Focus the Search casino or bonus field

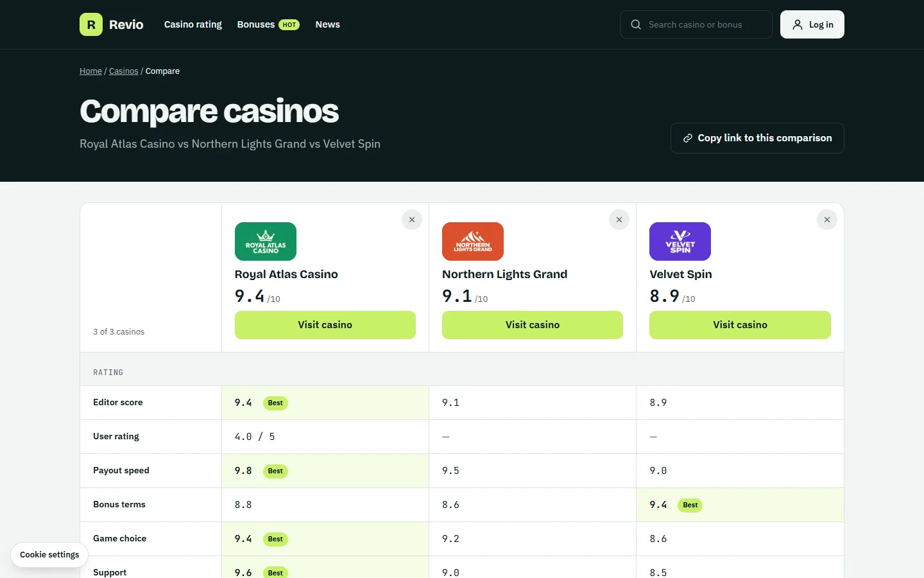(696, 24)
